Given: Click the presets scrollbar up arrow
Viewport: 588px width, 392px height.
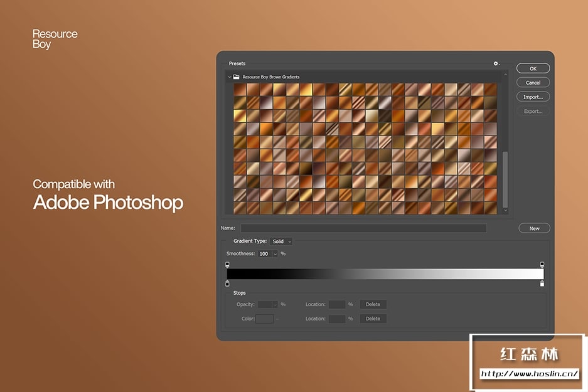Looking at the screenshot, I should point(505,75).
